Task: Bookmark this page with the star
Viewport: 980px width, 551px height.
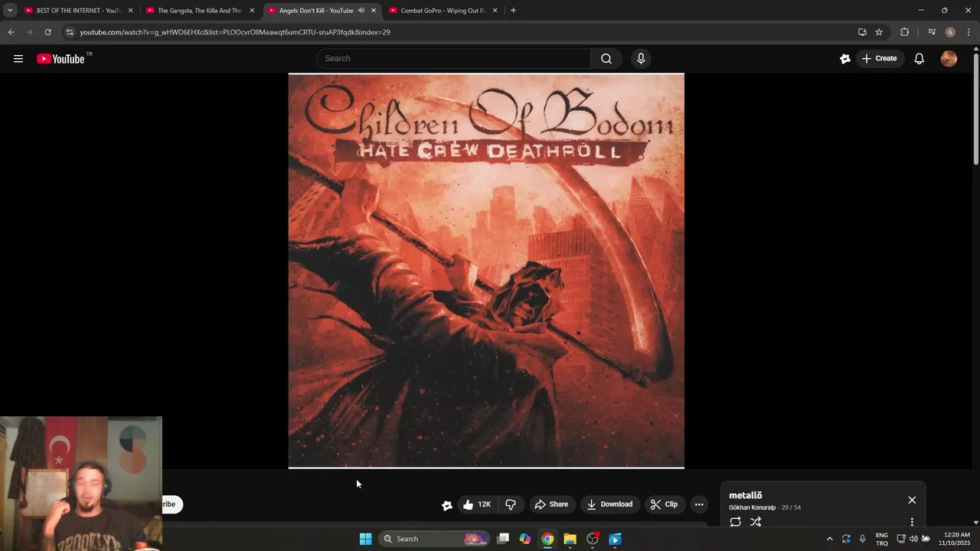Action: pos(879,32)
